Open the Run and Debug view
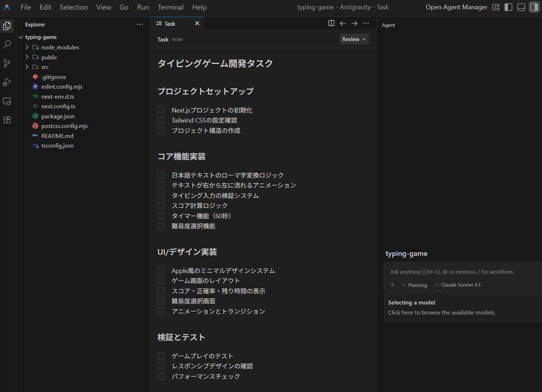 [x=7, y=82]
